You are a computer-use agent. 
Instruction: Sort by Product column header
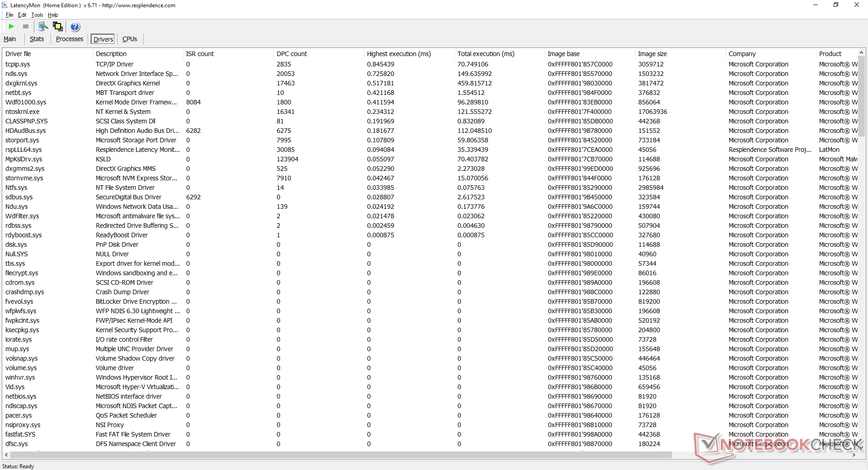836,54
